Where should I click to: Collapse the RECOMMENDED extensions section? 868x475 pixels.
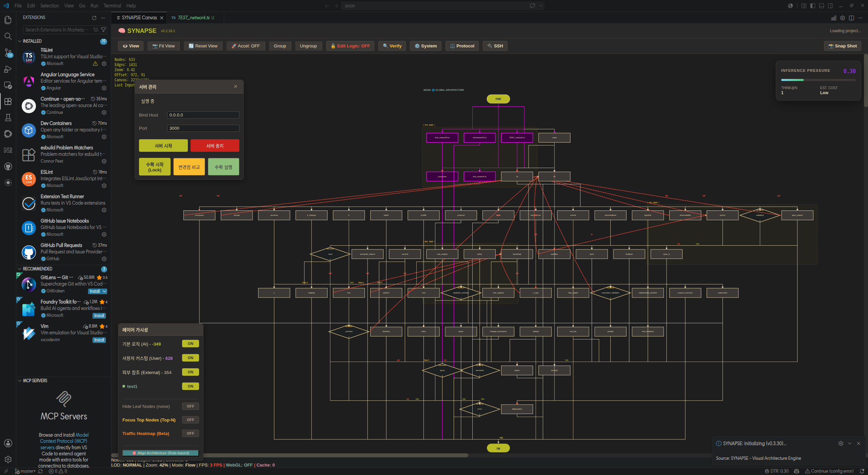click(20, 269)
